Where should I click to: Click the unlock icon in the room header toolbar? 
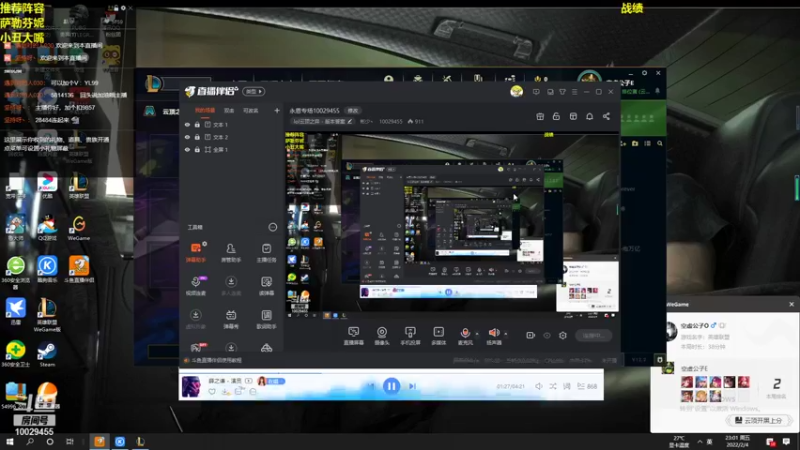(556, 116)
